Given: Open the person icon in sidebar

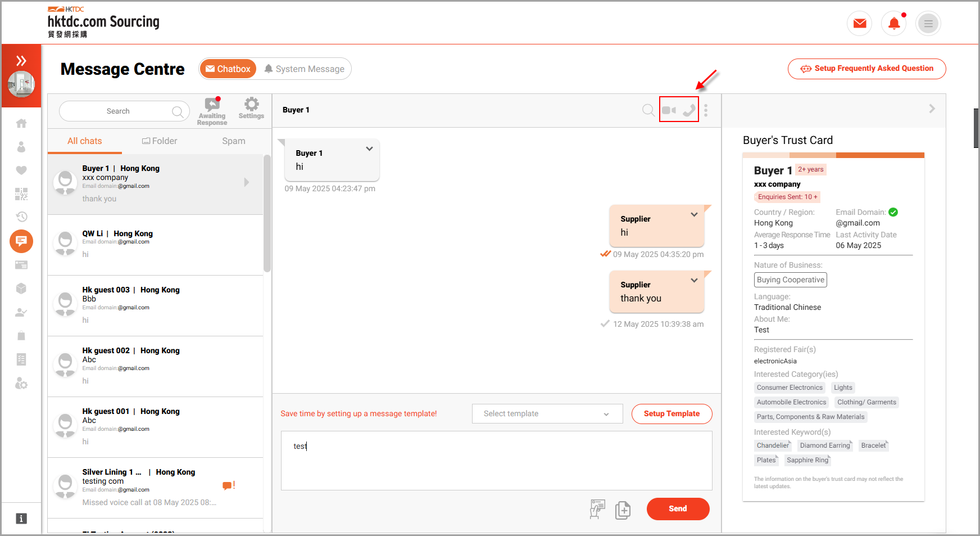Looking at the screenshot, I should point(21,147).
